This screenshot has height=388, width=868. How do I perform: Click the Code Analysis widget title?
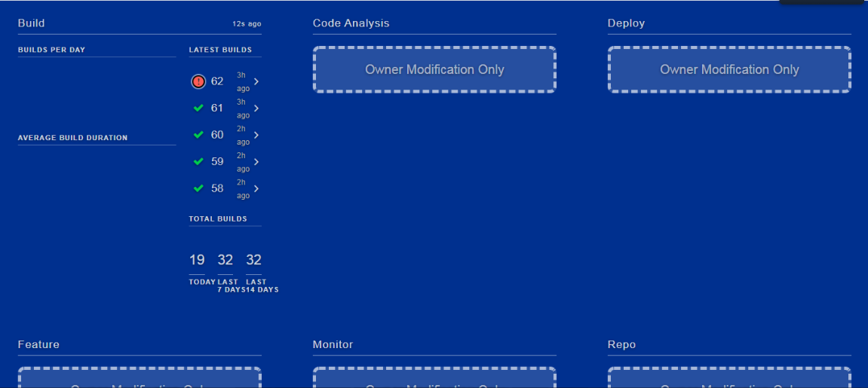click(351, 23)
